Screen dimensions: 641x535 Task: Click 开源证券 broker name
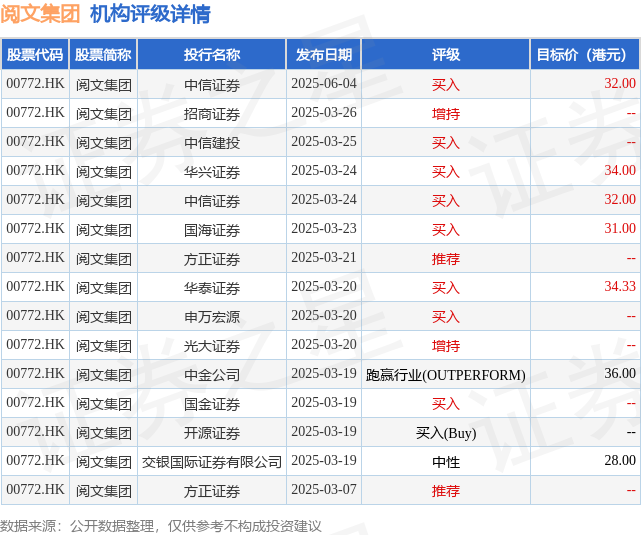[x=212, y=433]
